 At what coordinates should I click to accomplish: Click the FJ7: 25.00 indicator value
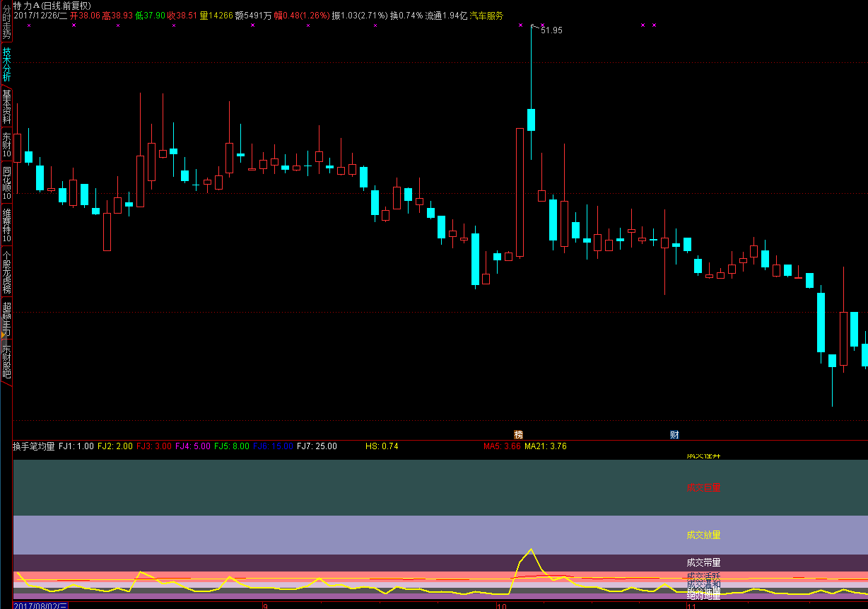click(317, 446)
